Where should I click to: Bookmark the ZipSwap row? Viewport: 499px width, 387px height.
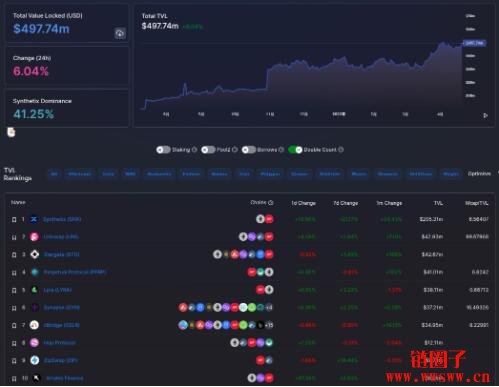click(x=14, y=361)
